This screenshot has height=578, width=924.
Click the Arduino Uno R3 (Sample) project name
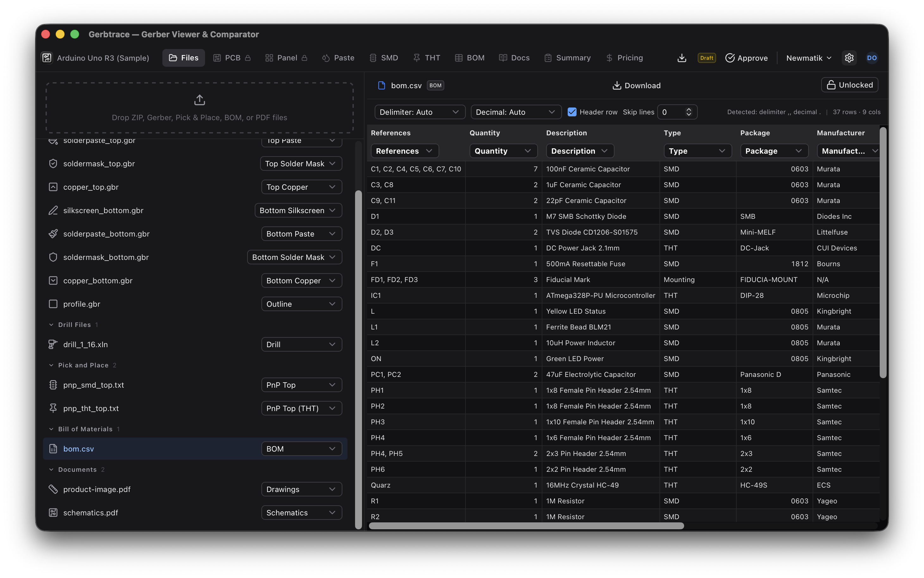coord(103,58)
